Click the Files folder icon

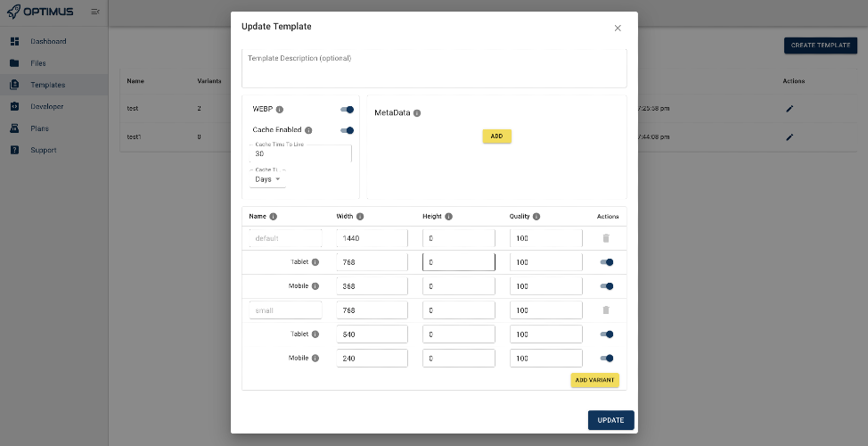pos(14,63)
